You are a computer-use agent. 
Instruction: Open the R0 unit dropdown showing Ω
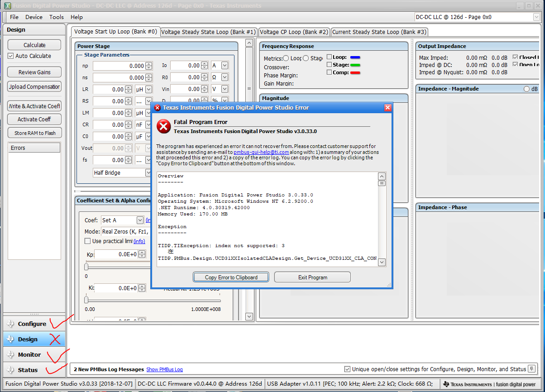225,77
